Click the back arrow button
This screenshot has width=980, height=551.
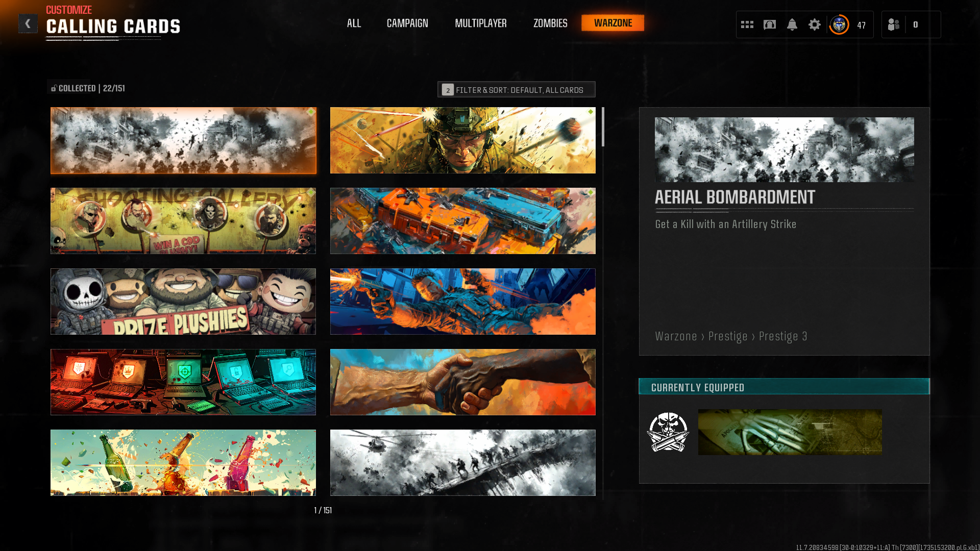pos(28,24)
